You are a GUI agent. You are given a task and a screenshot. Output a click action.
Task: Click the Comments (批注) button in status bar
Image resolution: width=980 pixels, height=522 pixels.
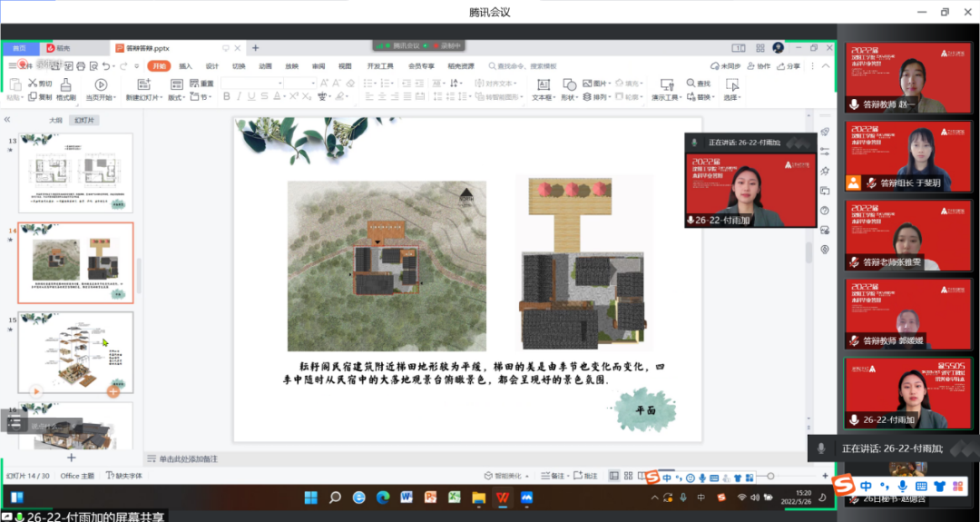pos(585,476)
